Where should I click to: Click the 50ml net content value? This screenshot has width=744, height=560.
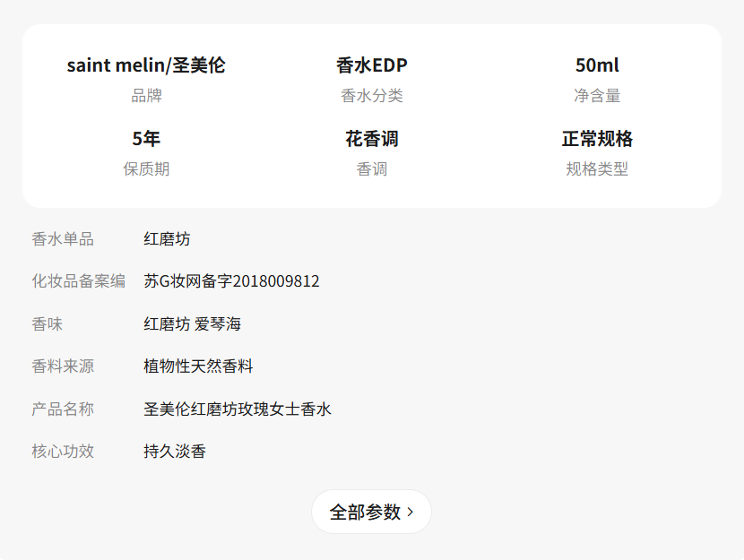tap(597, 65)
